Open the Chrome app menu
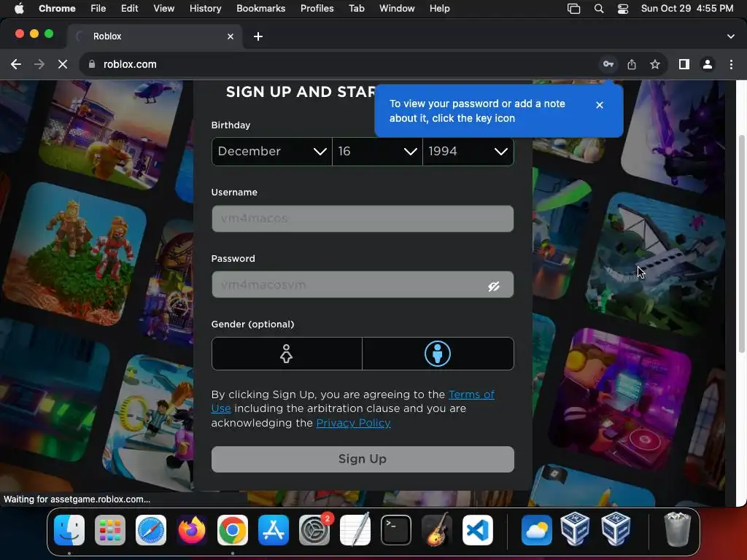 point(57,9)
